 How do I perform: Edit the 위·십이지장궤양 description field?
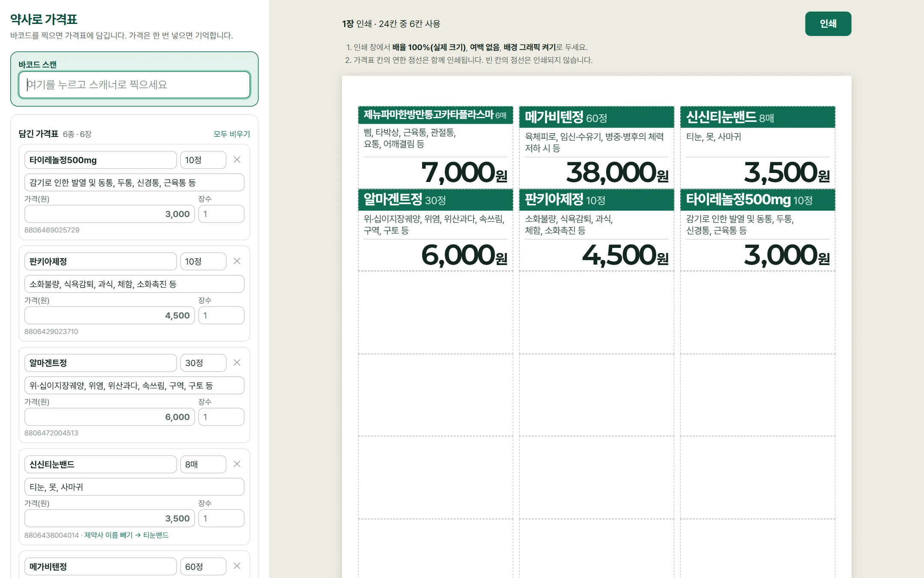point(134,386)
